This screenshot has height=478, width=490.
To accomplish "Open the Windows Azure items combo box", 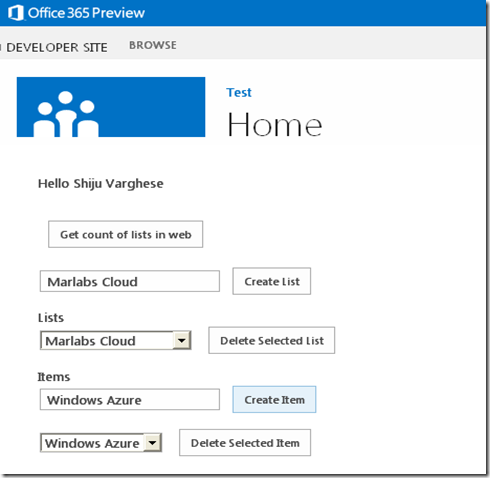I will click(101, 443).
